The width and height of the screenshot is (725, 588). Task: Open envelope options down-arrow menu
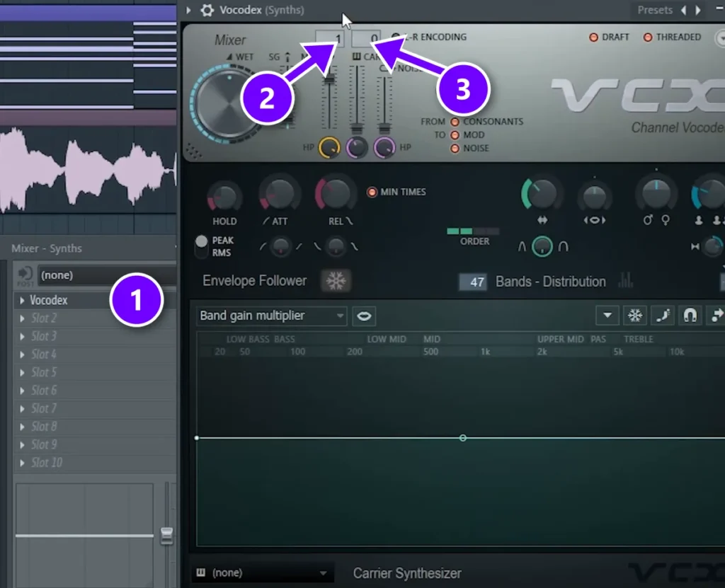[607, 316]
